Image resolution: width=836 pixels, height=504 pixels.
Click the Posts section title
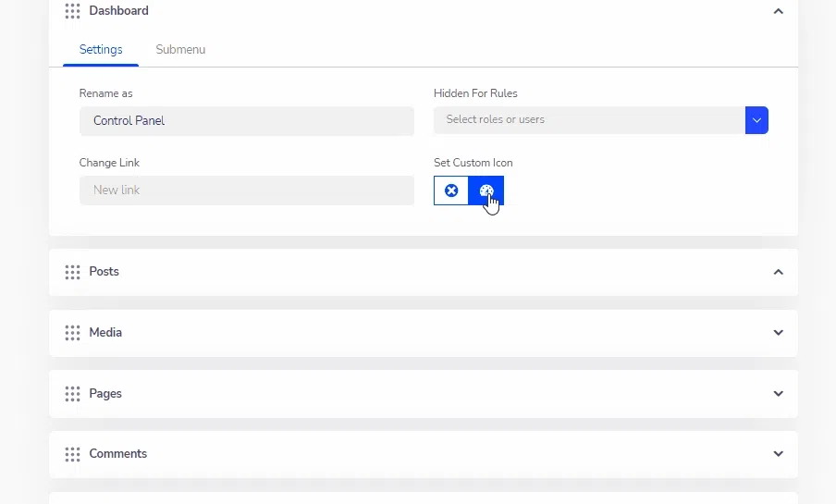pyautogui.click(x=104, y=272)
